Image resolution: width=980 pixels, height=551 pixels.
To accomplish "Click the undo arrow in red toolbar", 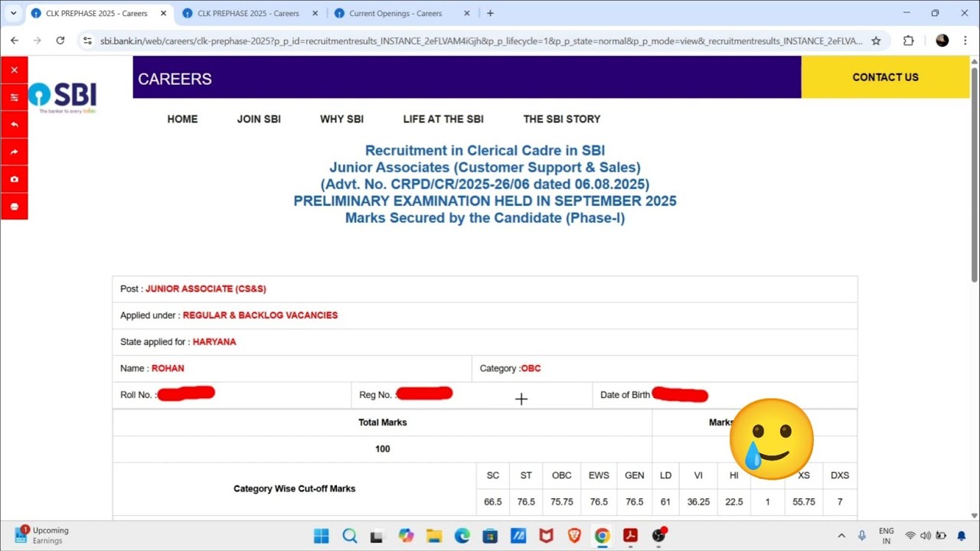I will [14, 124].
